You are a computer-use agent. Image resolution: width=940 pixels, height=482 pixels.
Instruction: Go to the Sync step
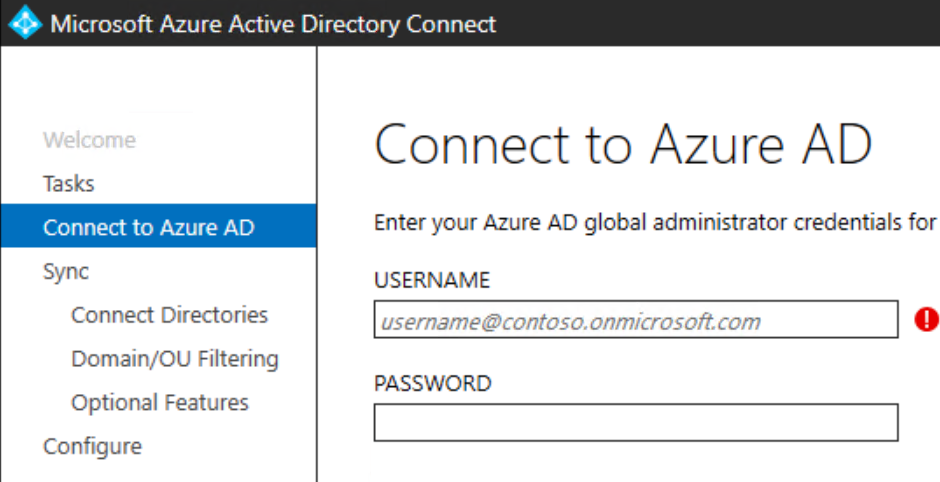click(66, 271)
